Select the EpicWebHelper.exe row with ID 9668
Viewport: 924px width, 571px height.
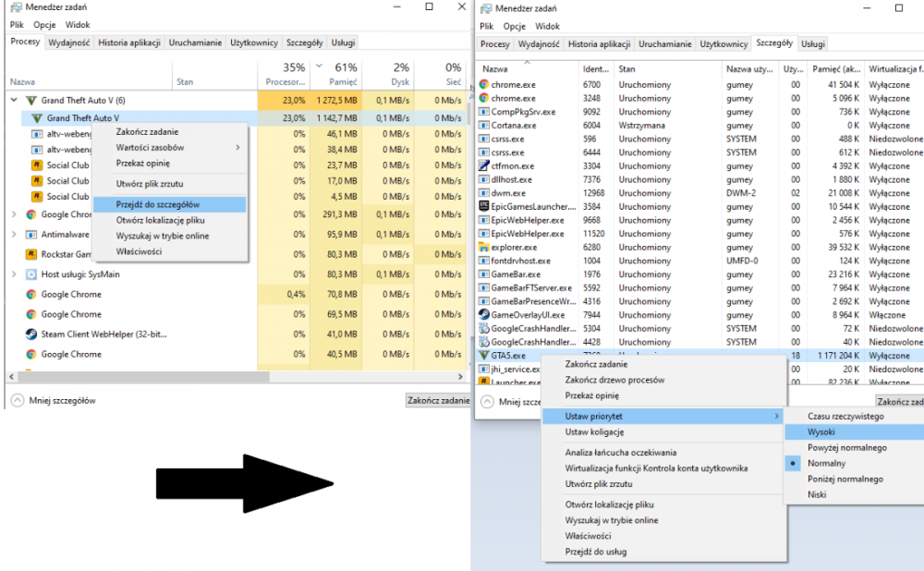(699, 220)
